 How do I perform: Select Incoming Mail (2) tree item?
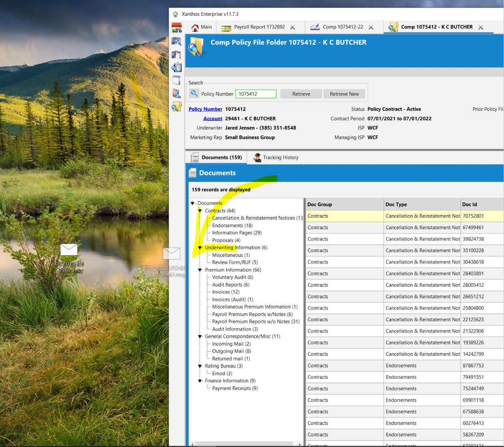(x=231, y=344)
